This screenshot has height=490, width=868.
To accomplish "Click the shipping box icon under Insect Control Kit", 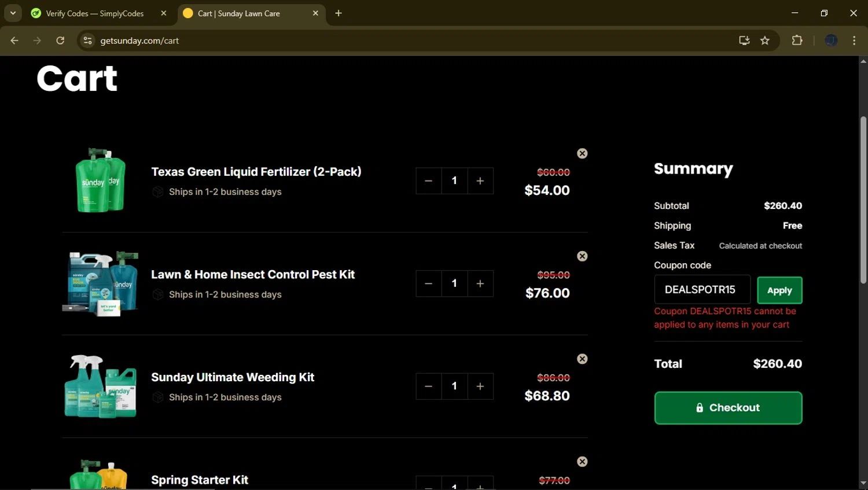I will pyautogui.click(x=157, y=294).
